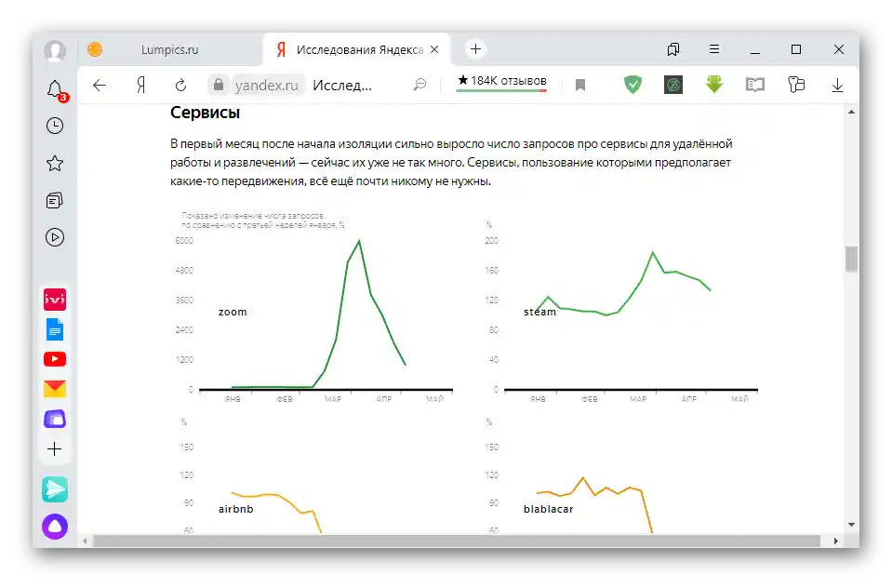Reload the current page

tap(180, 86)
